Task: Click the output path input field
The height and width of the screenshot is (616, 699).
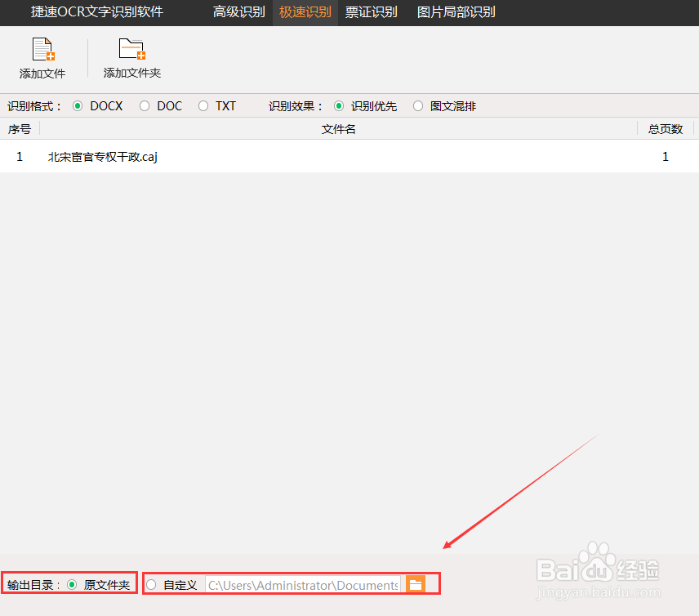Action: click(304, 584)
